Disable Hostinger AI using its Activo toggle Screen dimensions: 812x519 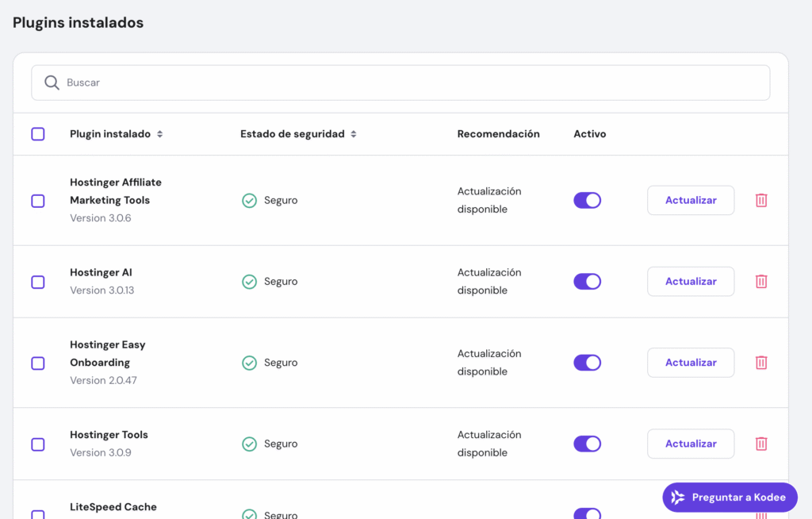pyautogui.click(x=587, y=281)
